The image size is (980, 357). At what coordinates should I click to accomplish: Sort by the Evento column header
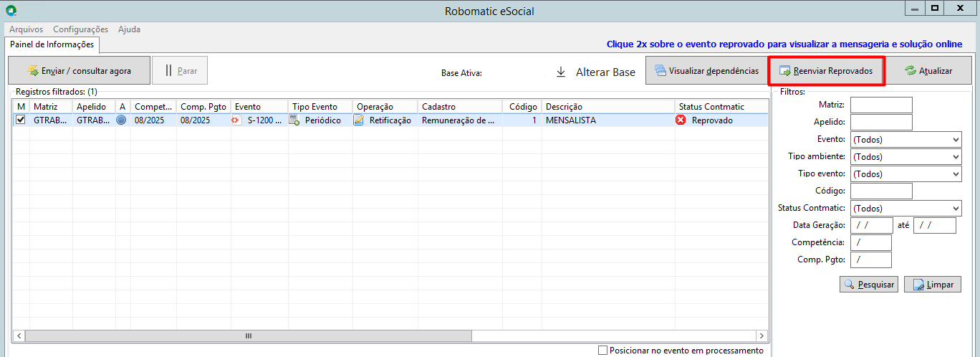[259, 107]
